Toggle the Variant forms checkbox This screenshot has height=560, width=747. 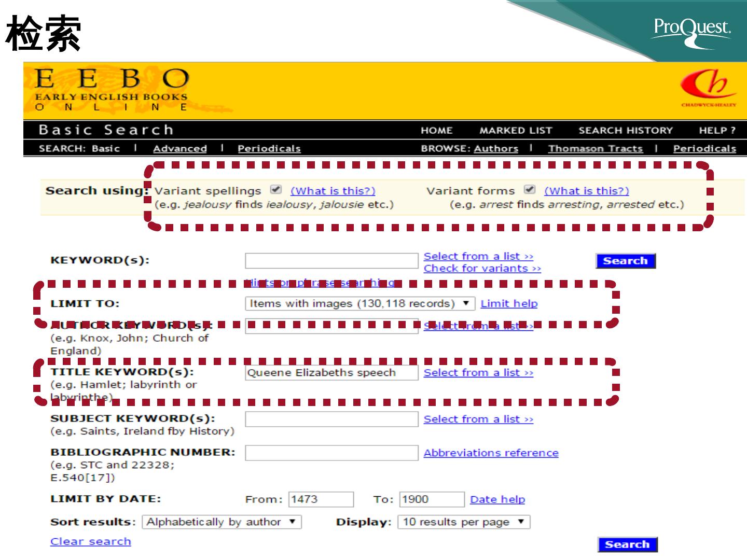point(530,190)
